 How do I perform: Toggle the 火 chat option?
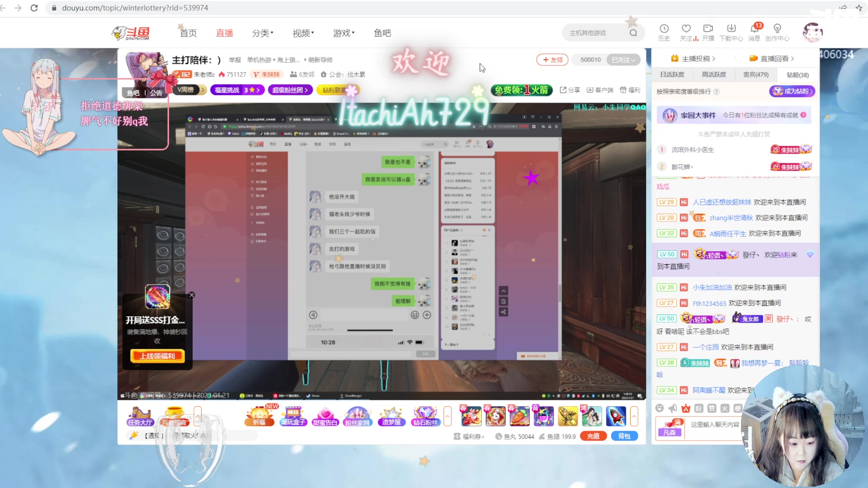(725, 408)
